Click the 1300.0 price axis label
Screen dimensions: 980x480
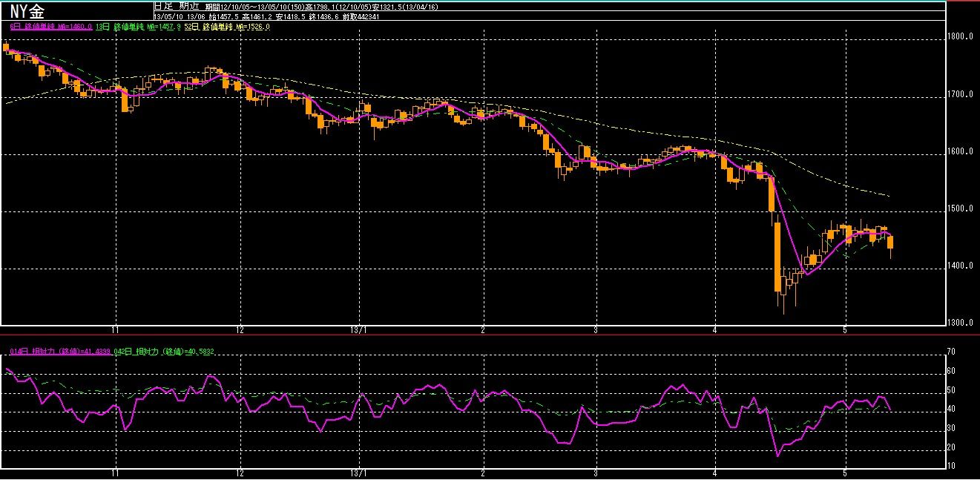tap(961, 323)
